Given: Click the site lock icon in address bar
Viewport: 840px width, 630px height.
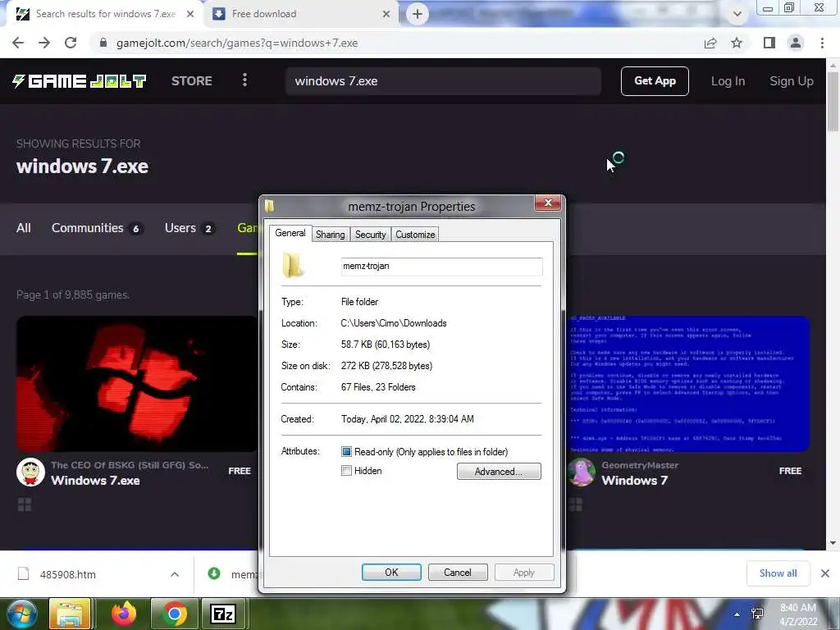Looking at the screenshot, I should [103, 43].
